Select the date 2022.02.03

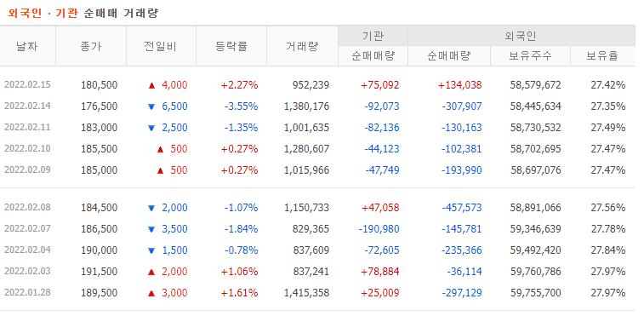pos(27,272)
